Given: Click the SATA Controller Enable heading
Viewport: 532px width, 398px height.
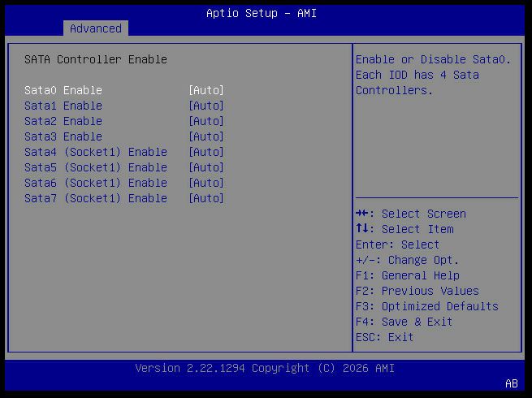Looking at the screenshot, I should [96, 59].
